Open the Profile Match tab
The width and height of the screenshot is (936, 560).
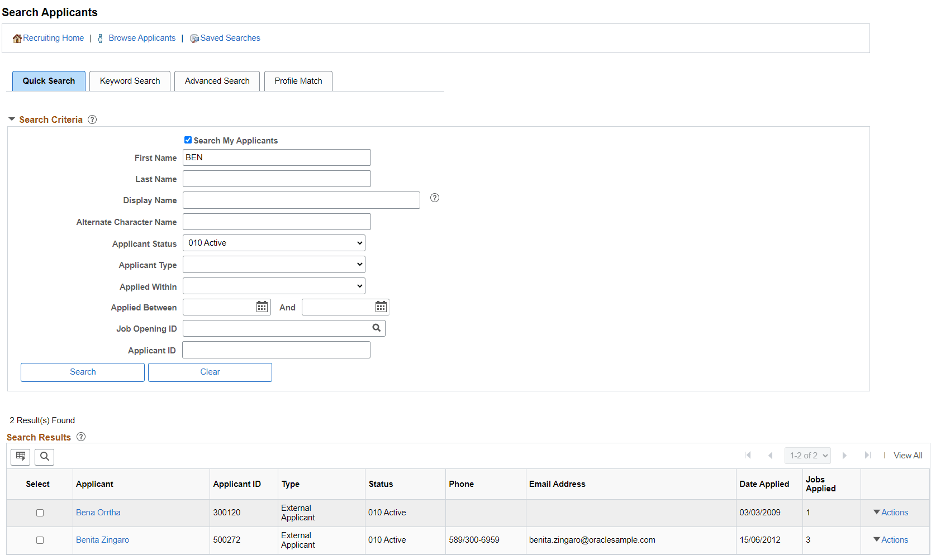pyautogui.click(x=298, y=80)
